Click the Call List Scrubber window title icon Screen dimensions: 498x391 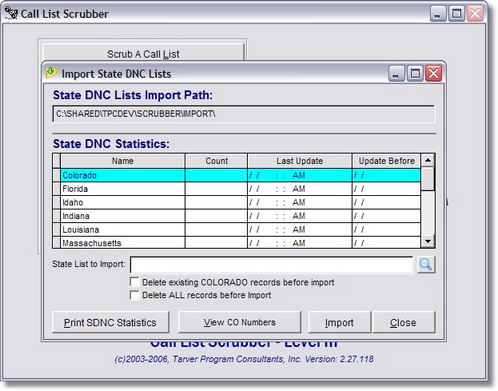(11, 13)
